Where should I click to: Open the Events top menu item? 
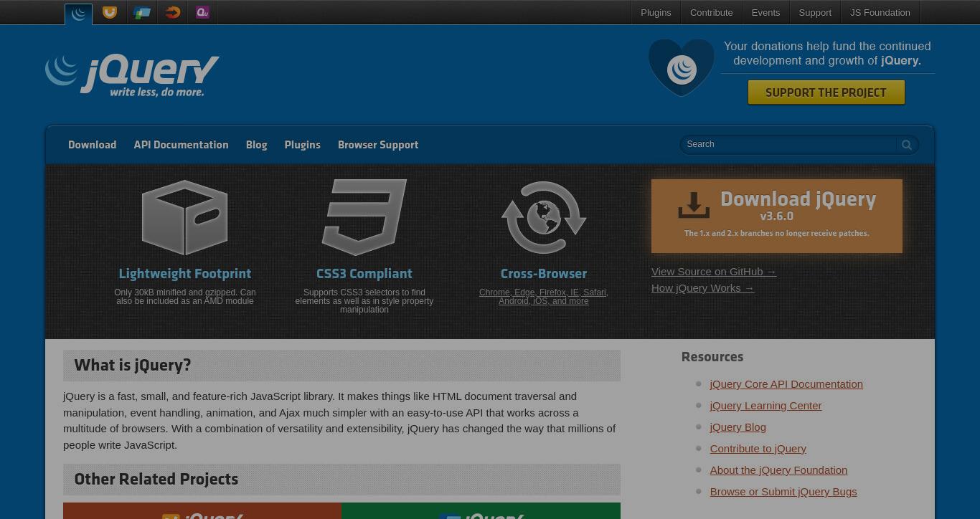(765, 12)
